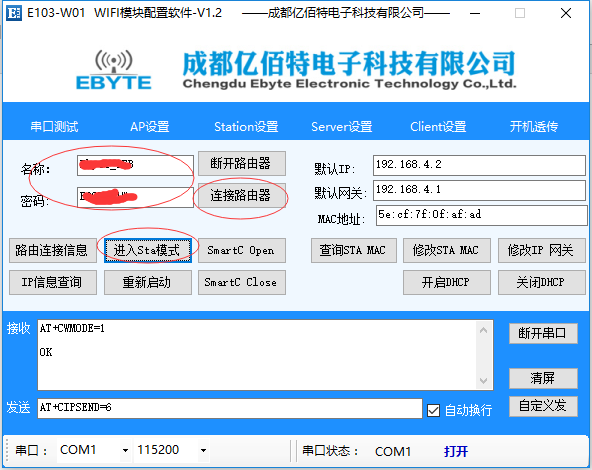Click the 开启DHCP button
Image resolution: width=592 pixels, height=470 pixels.
click(x=447, y=282)
